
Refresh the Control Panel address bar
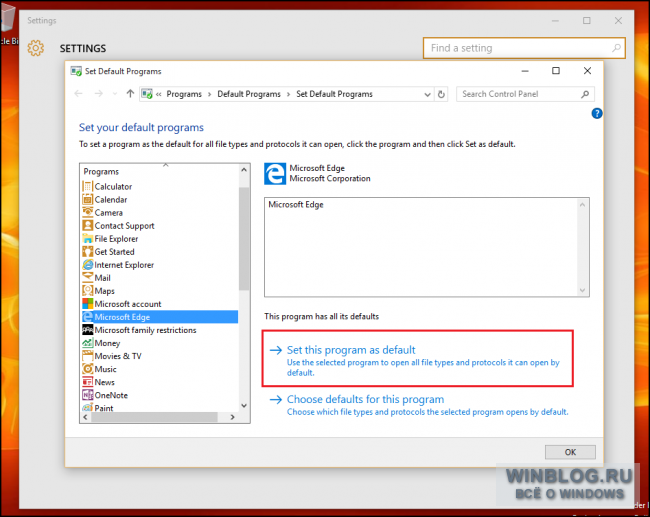click(x=441, y=94)
